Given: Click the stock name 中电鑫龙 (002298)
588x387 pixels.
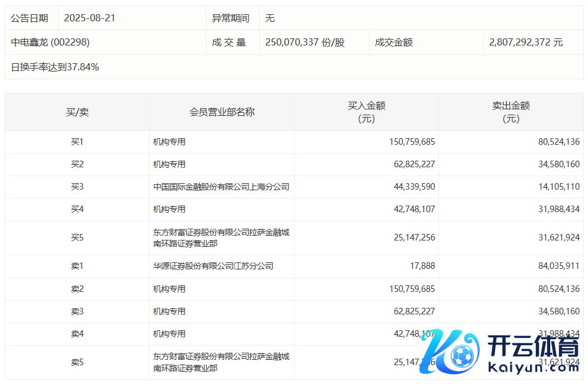Looking at the screenshot, I should click(50, 43).
